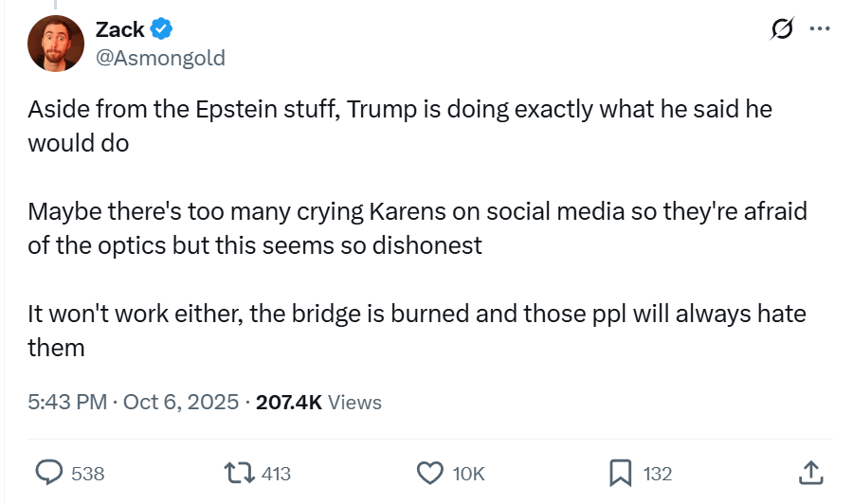Click the Grok icon on the post
Image resolution: width=853 pixels, height=504 pixels.
tap(783, 30)
